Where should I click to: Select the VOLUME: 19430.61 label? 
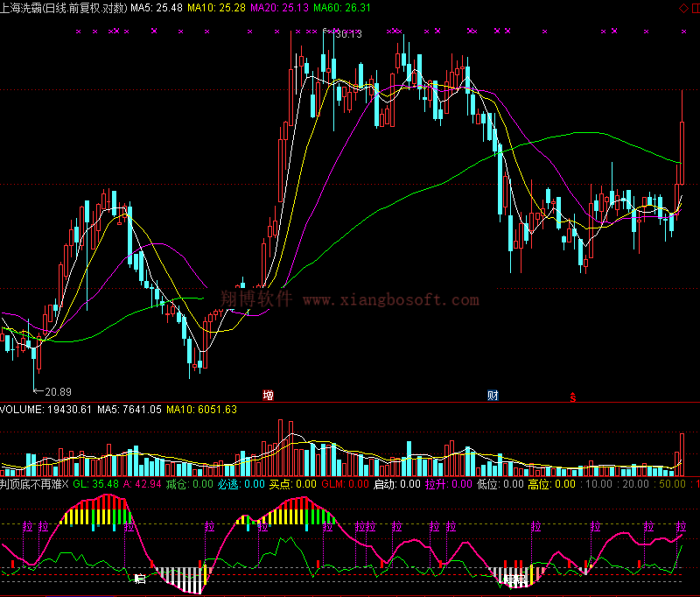click(46, 410)
